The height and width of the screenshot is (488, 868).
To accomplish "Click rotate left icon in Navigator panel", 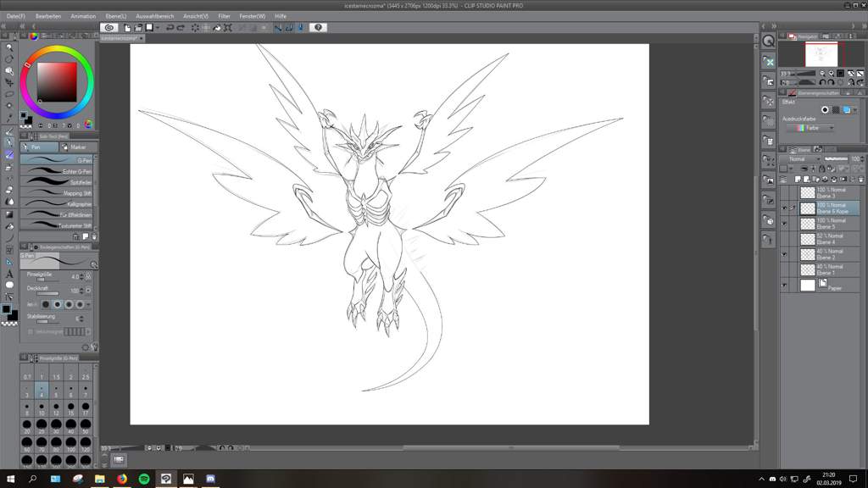I will [822, 82].
